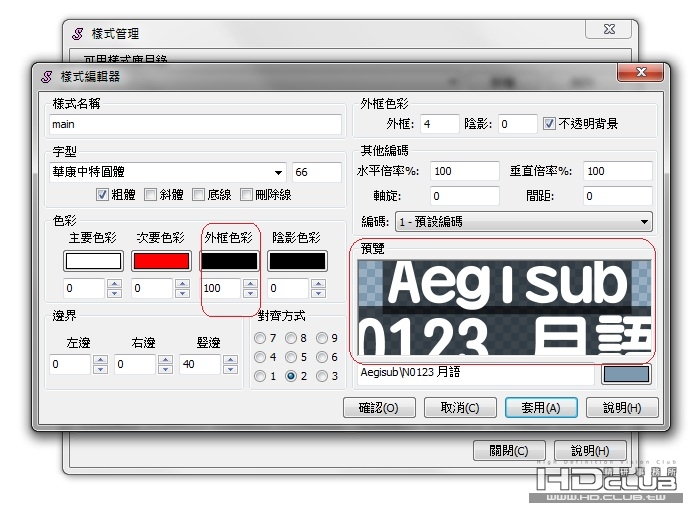Decrease the 左邊 margin value
688x508 pixels.
(100, 369)
